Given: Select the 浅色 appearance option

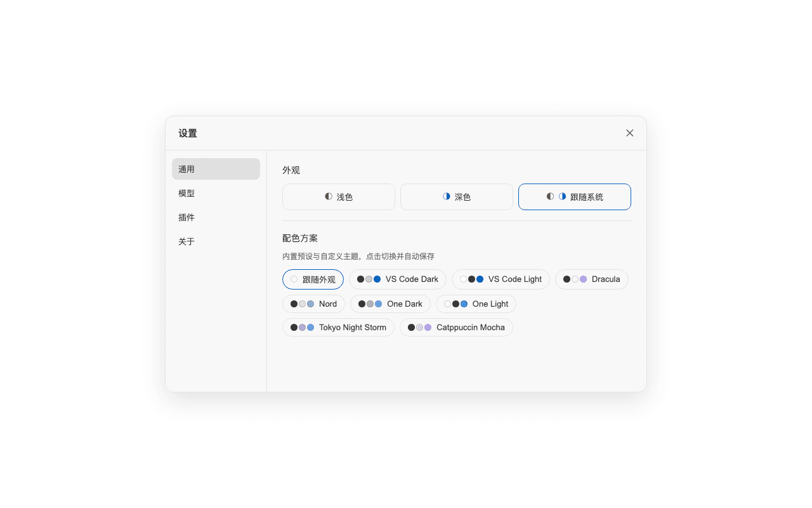Looking at the screenshot, I should click(339, 197).
